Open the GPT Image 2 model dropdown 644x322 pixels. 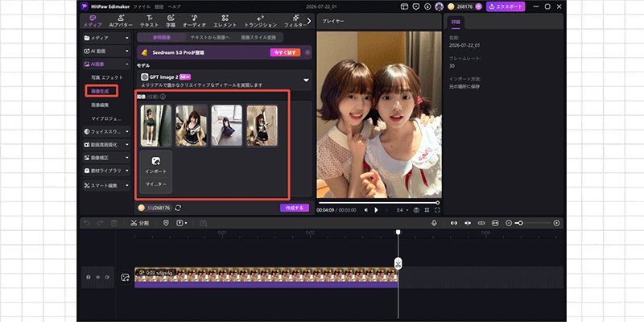pyautogui.click(x=225, y=80)
